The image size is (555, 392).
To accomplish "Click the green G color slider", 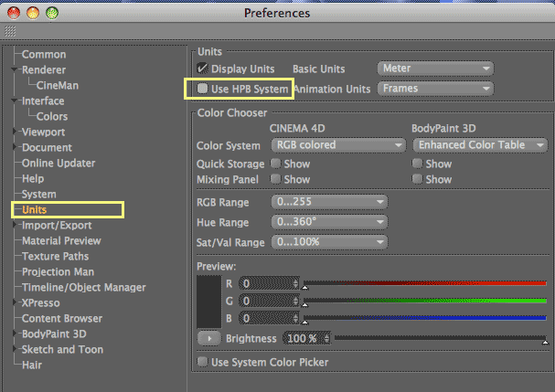I will coord(425,301).
